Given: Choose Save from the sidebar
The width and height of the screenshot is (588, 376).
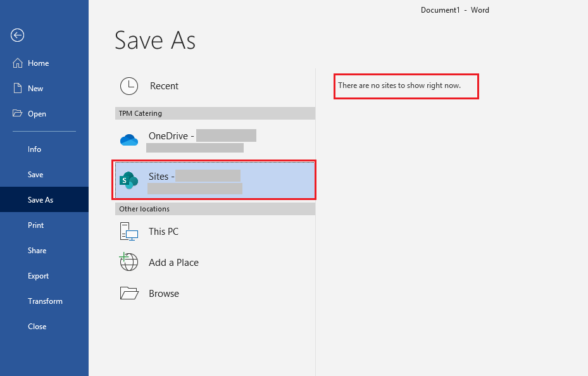Looking at the screenshot, I should (35, 174).
